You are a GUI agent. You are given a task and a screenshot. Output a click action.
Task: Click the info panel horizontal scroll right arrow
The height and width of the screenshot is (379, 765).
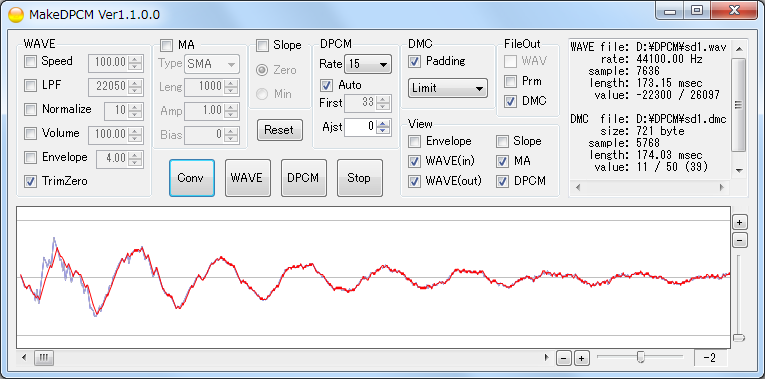[x=722, y=187]
